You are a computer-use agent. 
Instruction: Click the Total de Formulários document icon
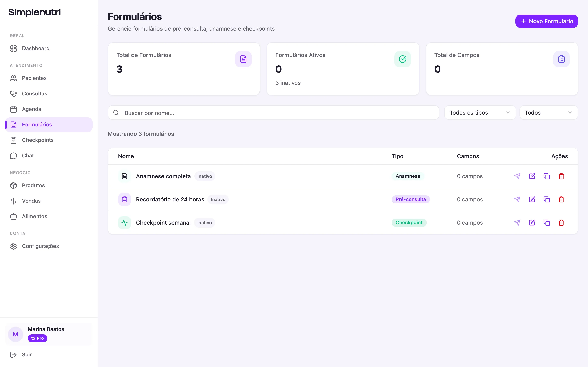tap(243, 59)
